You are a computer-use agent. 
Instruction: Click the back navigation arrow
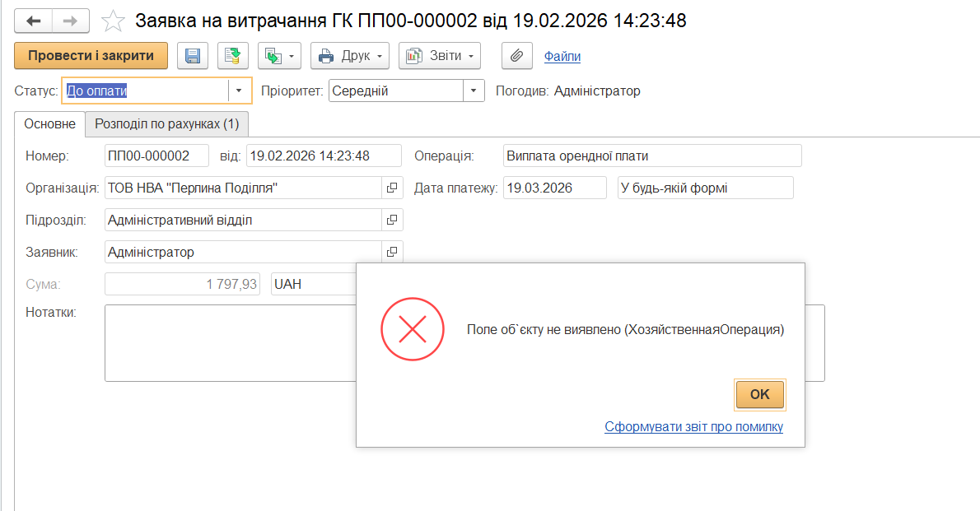click(33, 21)
